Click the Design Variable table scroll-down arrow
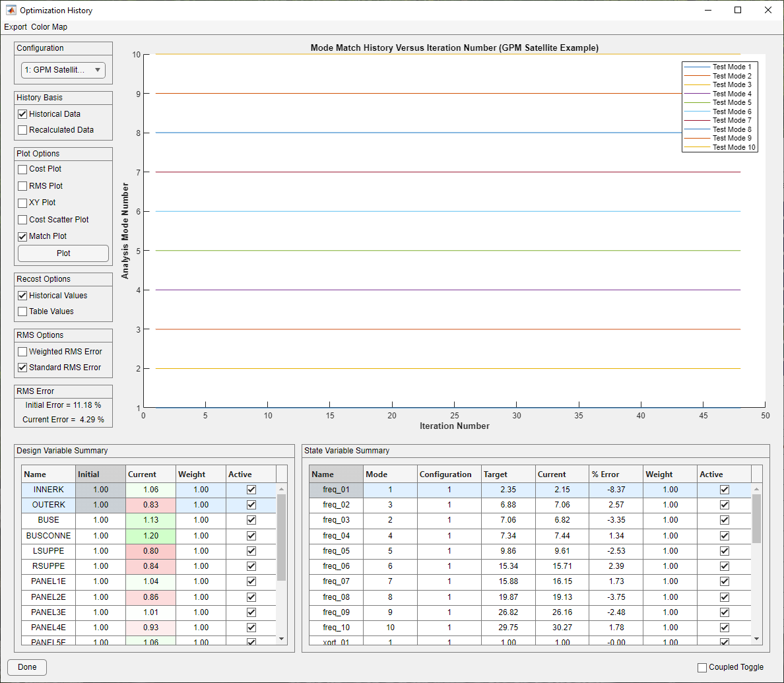 (282, 639)
